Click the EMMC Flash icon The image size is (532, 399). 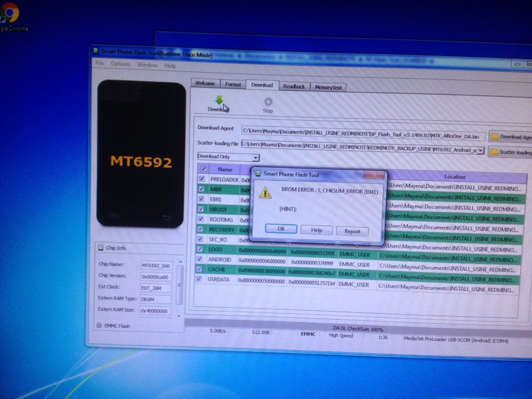coord(99,325)
